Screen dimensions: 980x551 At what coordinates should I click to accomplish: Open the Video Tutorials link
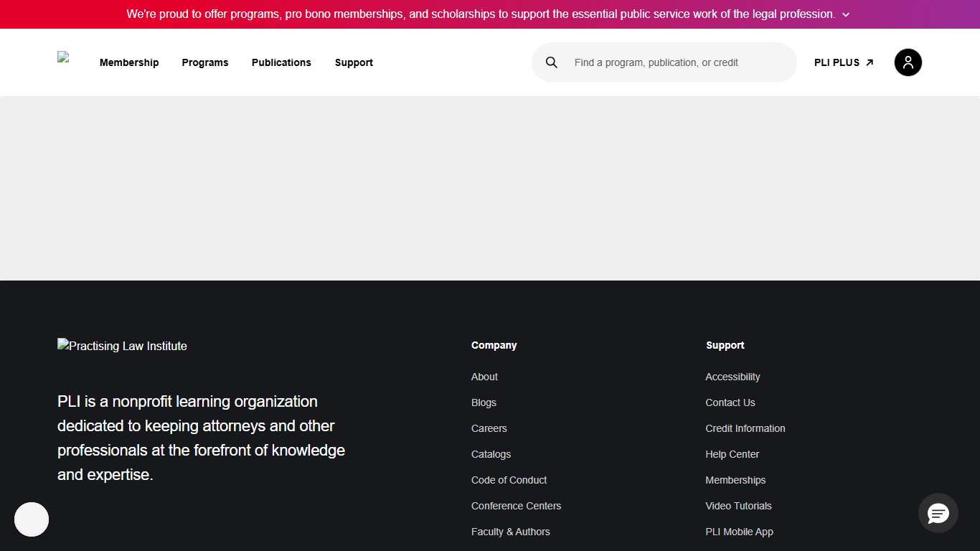(x=738, y=506)
